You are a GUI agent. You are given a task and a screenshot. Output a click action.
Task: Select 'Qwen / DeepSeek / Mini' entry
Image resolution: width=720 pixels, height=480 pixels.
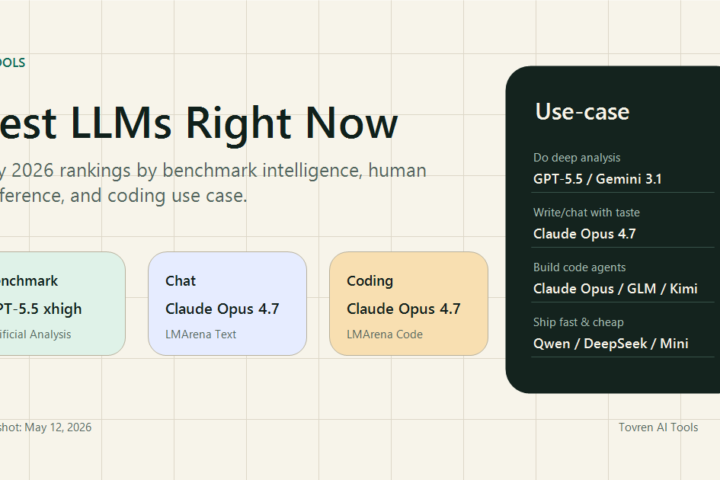611,343
